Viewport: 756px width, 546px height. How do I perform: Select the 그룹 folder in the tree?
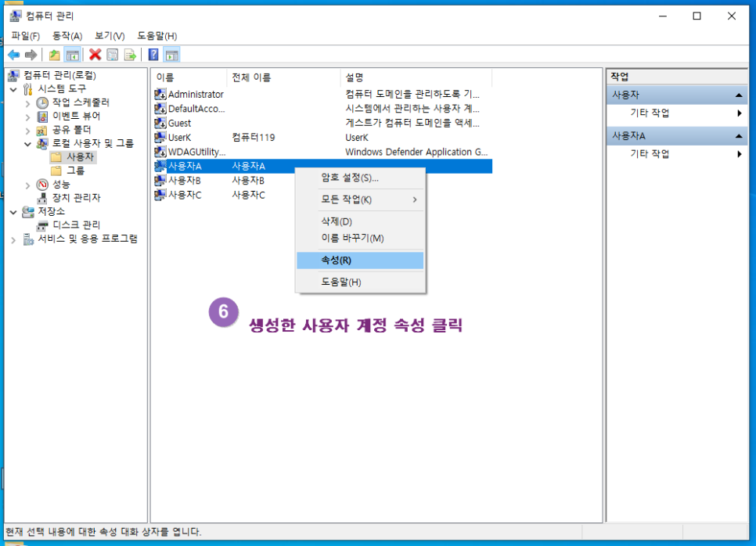pos(75,170)
